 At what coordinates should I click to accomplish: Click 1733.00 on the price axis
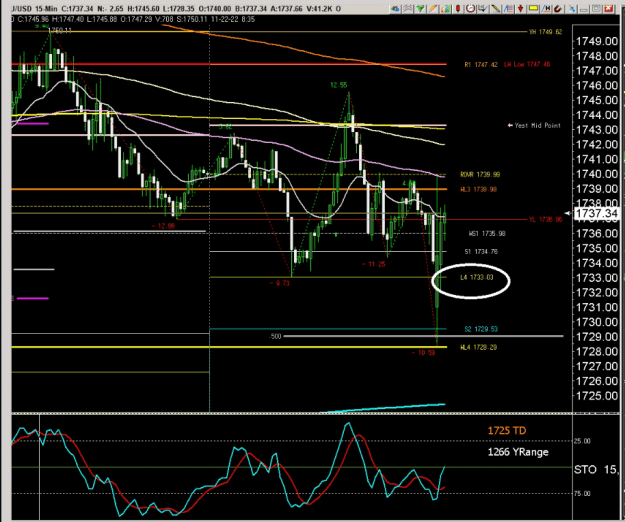coord(596,278)
